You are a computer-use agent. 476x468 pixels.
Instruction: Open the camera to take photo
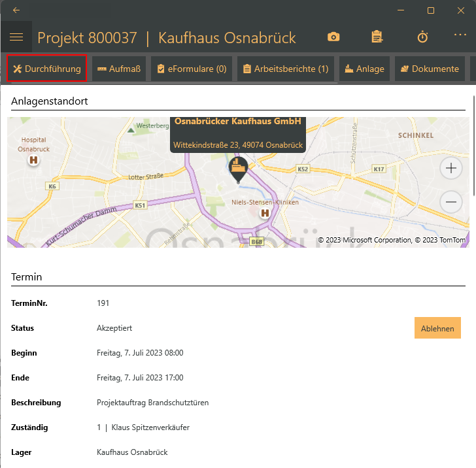coord(333,37)
